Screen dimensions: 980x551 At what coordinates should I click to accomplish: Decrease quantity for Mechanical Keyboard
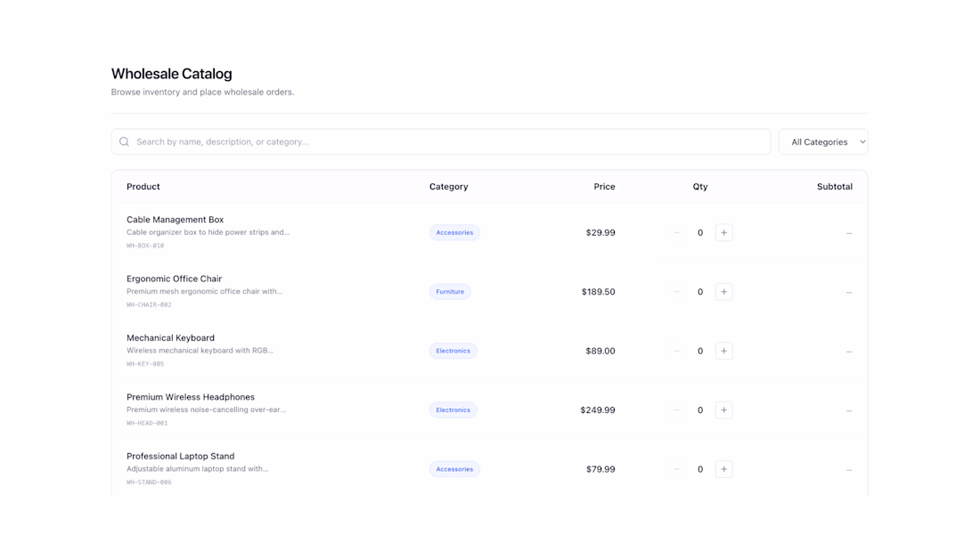(x=676, y=351)
